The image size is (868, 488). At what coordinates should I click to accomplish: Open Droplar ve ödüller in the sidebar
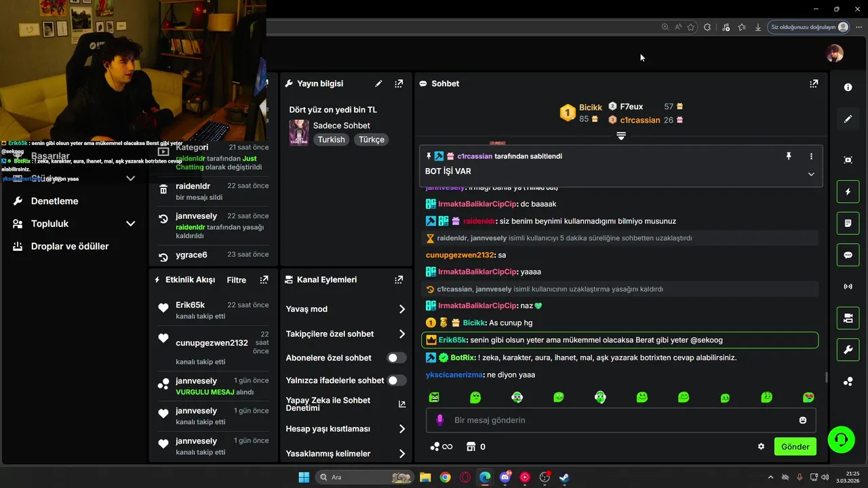point(70,246)
